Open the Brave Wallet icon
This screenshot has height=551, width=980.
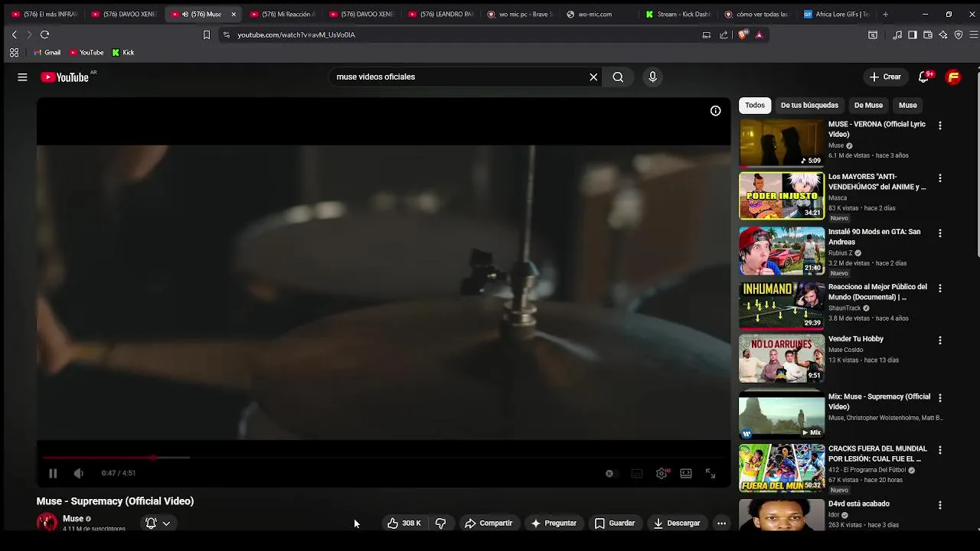(x=928, y=34)
